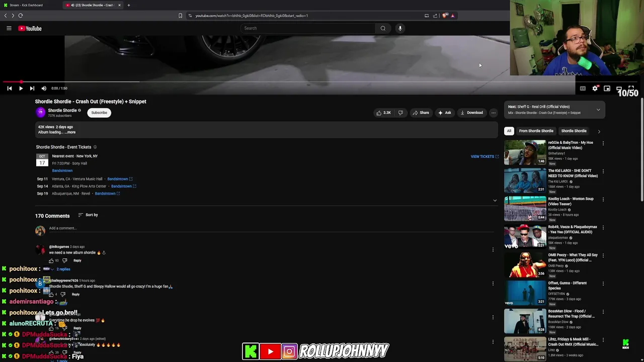Close the Shordie Shordie YouTube tab

tap(119, 5)
